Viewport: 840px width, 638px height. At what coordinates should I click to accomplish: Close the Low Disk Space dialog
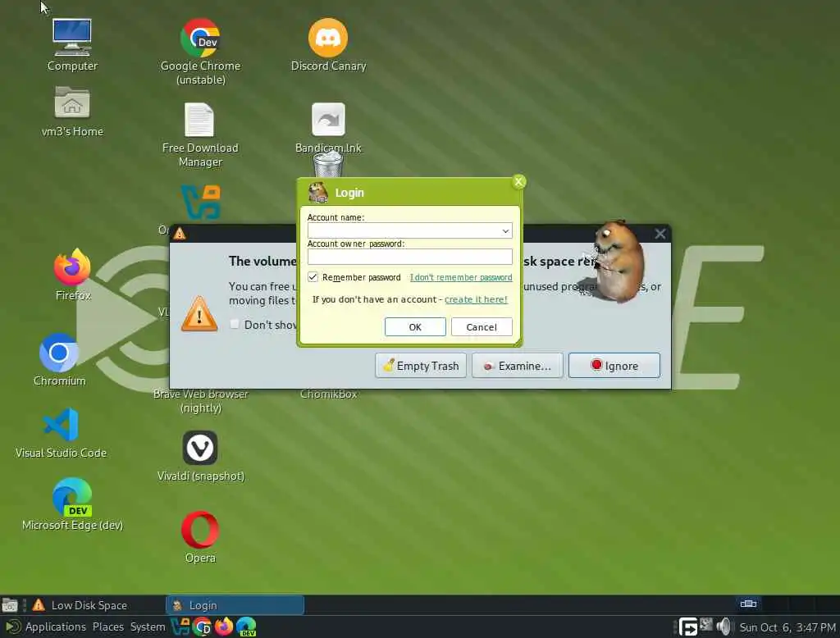click(x=660, y=234)
